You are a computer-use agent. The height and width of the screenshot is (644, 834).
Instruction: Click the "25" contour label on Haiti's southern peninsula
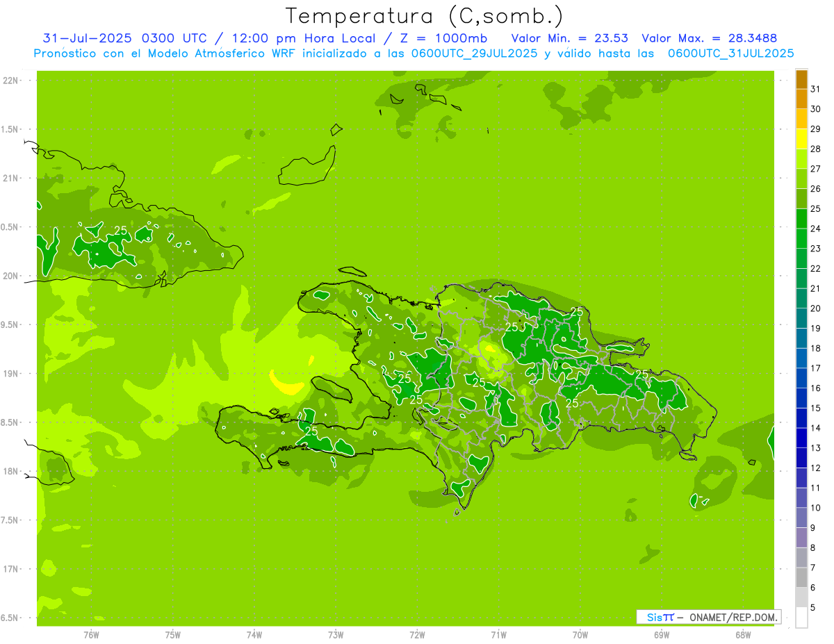coord(311,431)
